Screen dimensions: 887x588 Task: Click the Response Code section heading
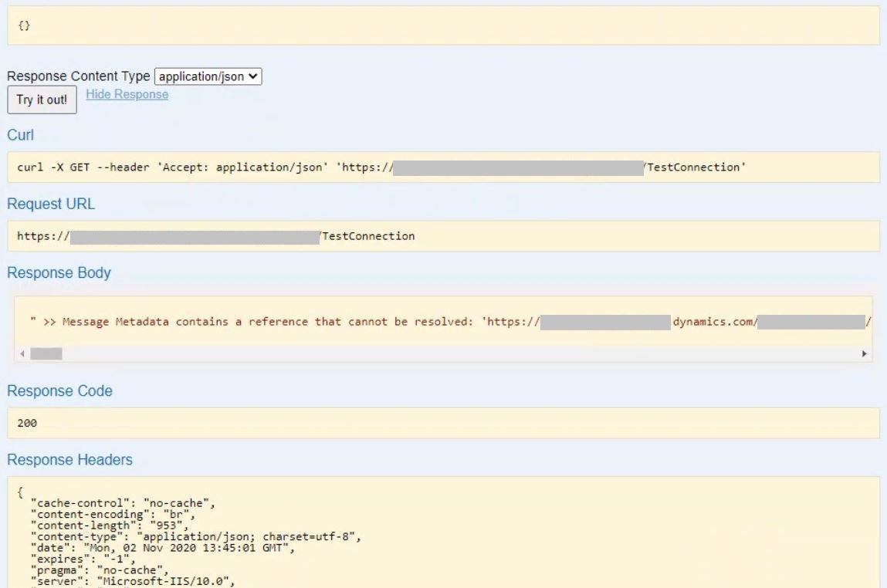point(59,390)
